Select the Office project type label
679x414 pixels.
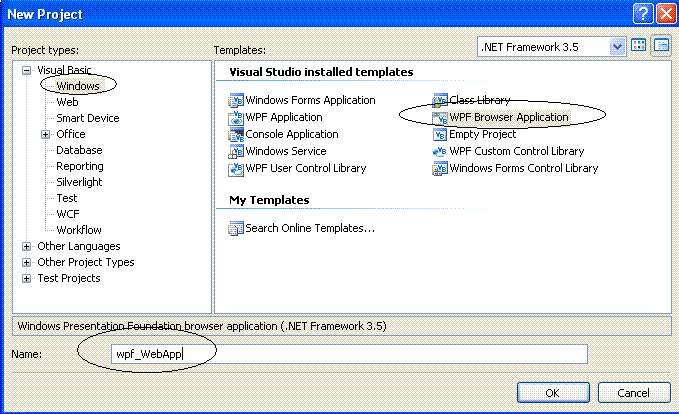point(71,134)
